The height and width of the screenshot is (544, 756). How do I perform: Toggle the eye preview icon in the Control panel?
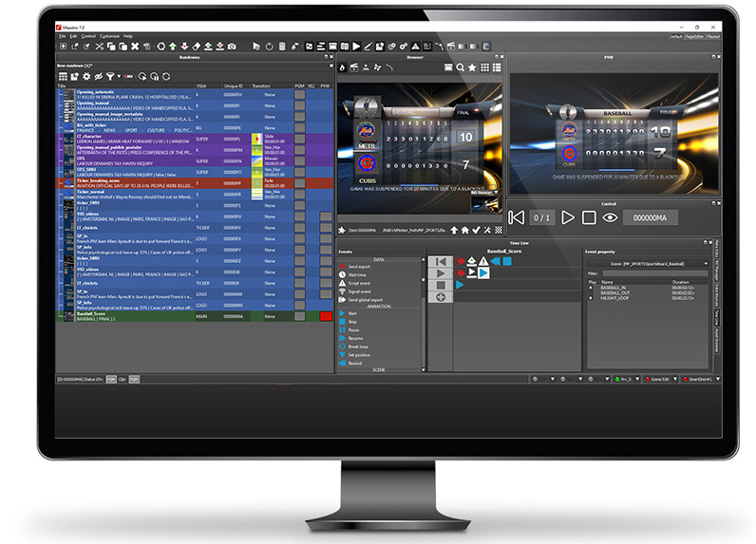(610, 217)
